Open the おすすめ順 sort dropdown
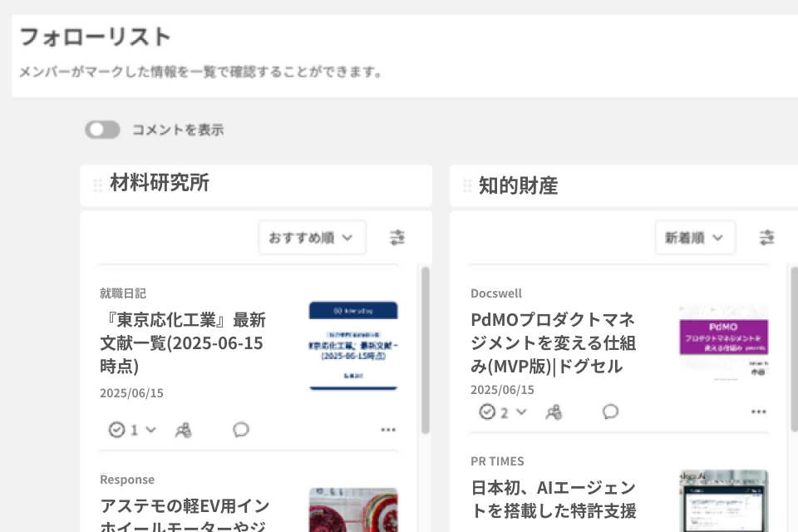 click(312, 237)
